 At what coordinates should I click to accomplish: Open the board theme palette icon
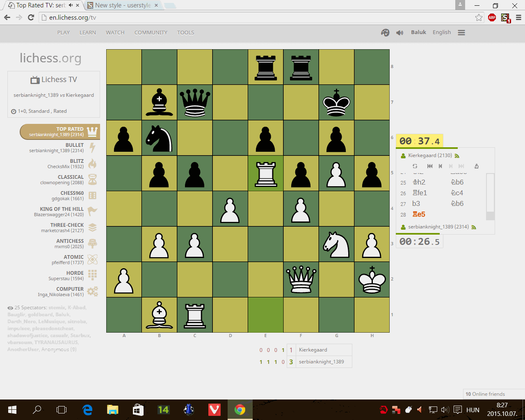(385, 32)
